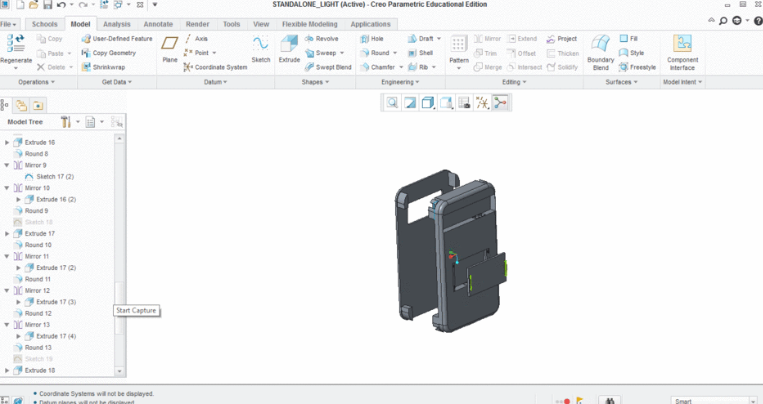Open the Operations group dropdown
Image resolution: width=763 pixels, height=404 pixels.
[36, 82]
